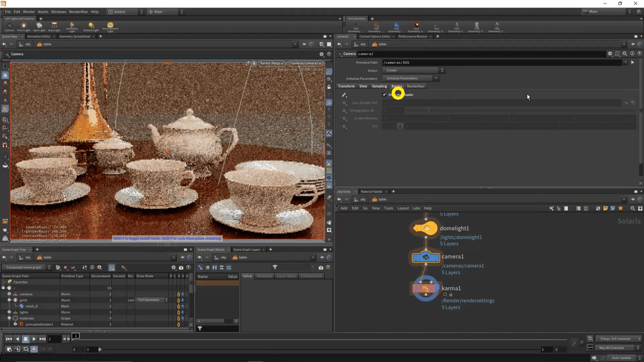644x362 pixels.
Task: Select the karma1 node in network
Action: pyautogui.click(x=426, y=289)
